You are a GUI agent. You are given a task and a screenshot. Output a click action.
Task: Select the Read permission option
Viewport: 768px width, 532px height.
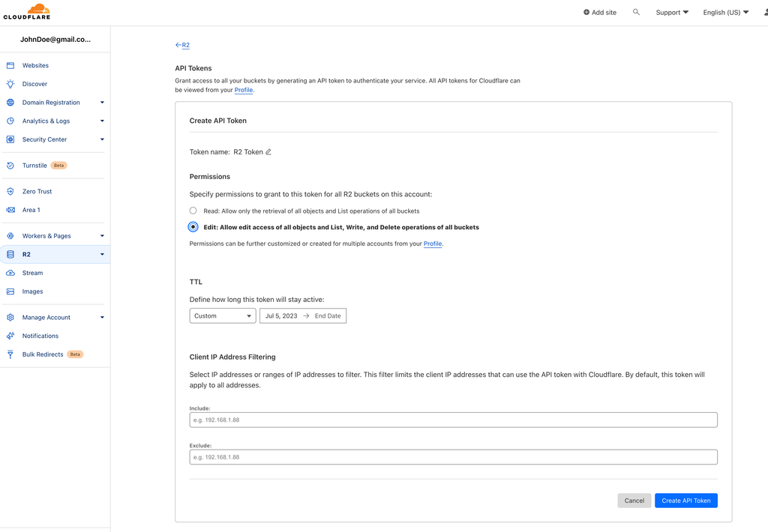pyautogui.click(x=193, y=210)
